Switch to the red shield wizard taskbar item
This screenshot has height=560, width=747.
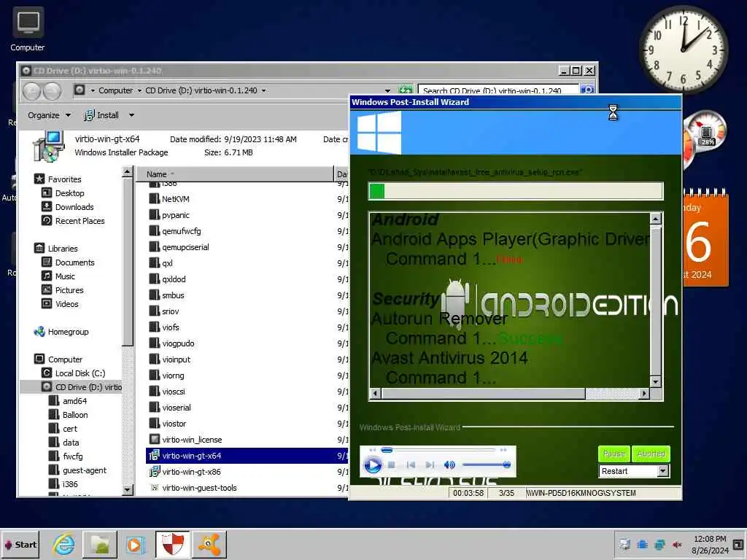[172, 544]
